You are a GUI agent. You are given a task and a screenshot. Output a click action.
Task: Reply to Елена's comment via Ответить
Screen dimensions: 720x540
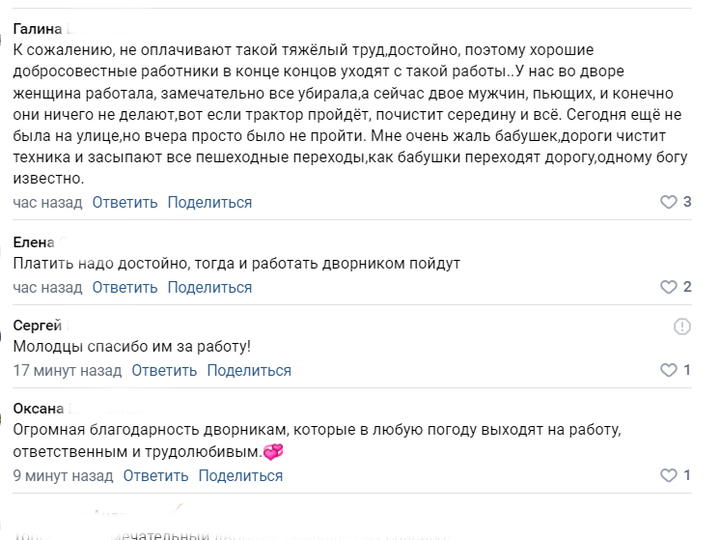(x=125, y=287)
